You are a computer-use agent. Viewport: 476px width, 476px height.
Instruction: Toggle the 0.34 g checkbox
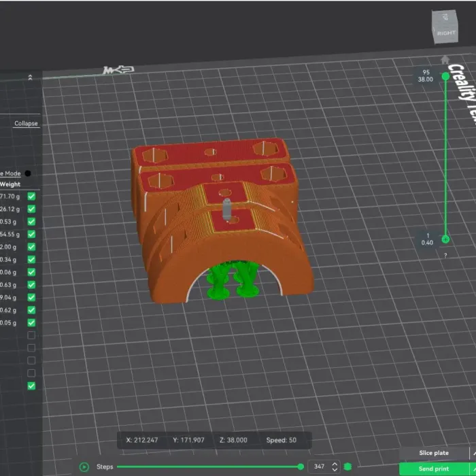tap(31, 260)
